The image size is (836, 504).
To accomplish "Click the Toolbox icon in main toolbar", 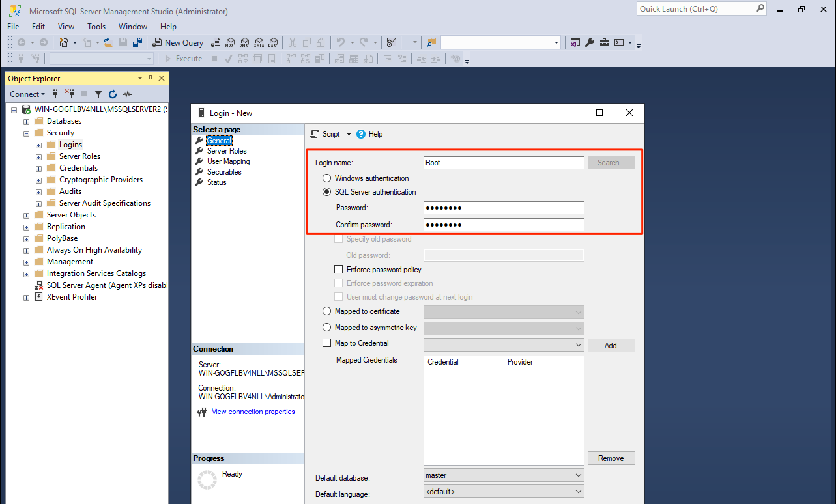I will 604,42.
